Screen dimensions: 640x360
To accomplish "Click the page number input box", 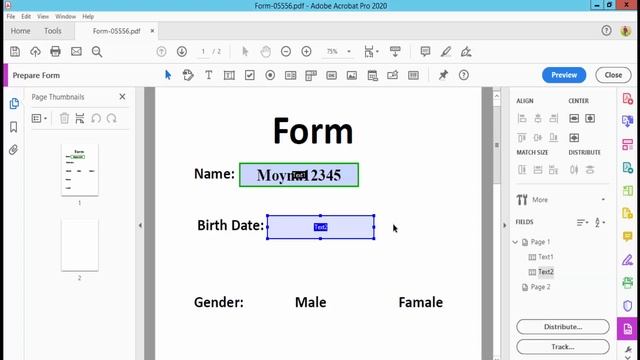I will [x=203, y=51].
